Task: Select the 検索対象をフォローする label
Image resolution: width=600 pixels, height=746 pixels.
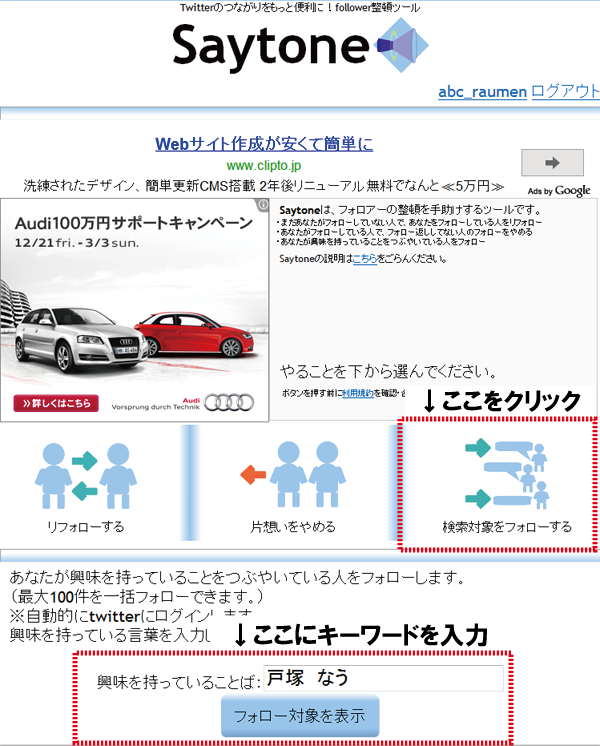Action: (507, 527)
